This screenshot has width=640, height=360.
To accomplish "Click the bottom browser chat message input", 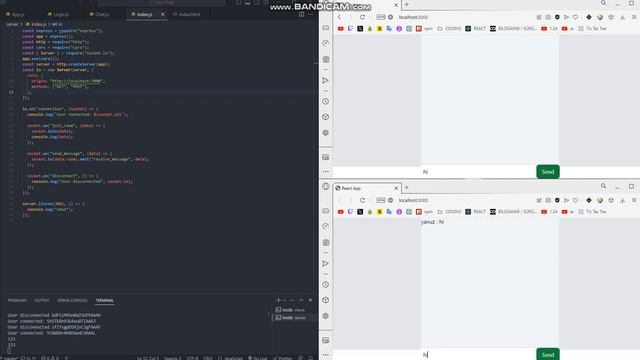I will click(479, 354).
